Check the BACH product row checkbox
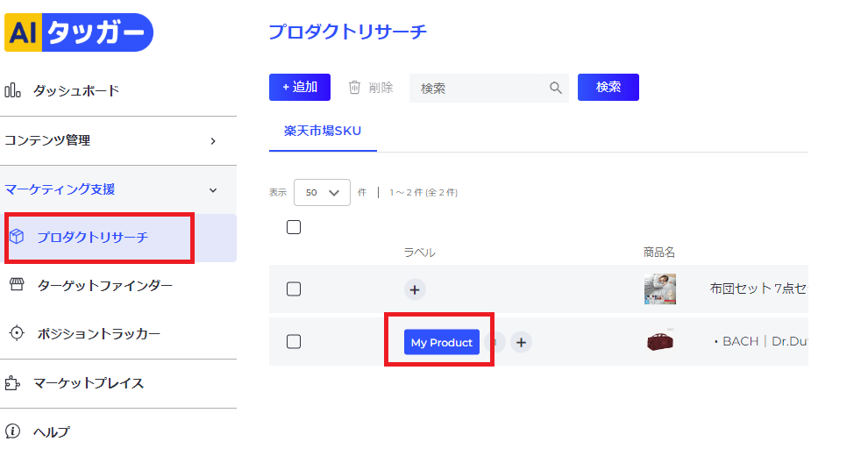 pos(294,342)
